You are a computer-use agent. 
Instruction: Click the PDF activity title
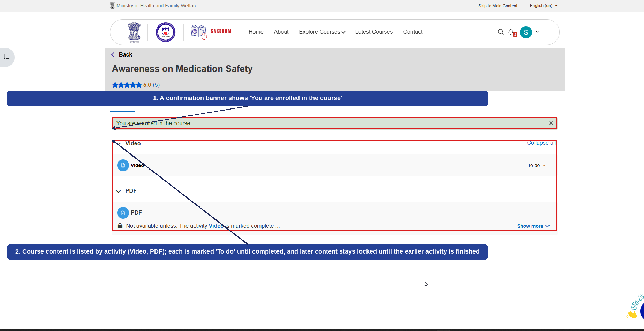click(136, 212)
